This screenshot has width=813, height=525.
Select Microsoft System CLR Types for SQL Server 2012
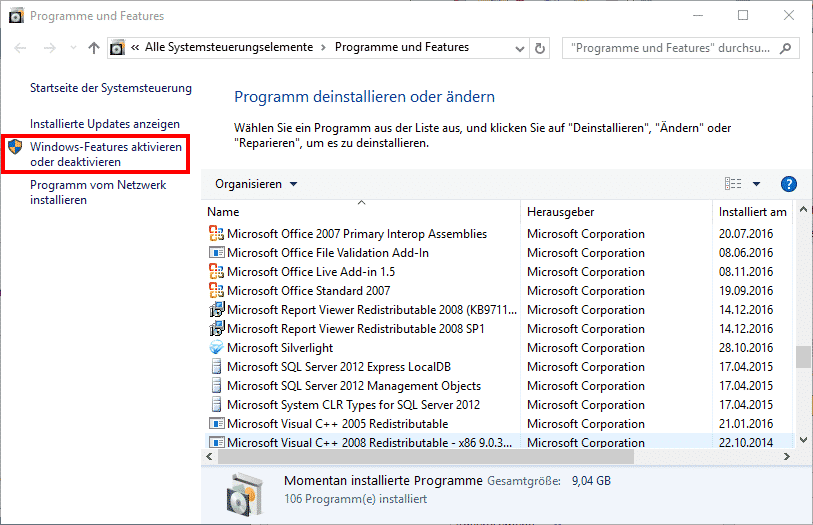click(353, 405)
